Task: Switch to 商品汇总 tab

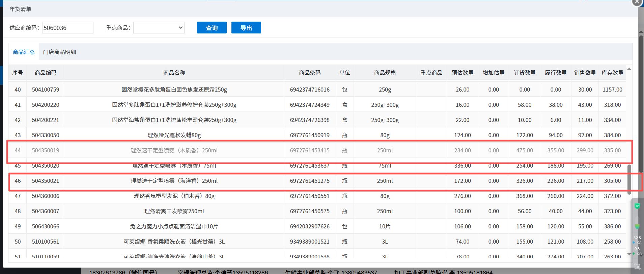Action: 24,52
